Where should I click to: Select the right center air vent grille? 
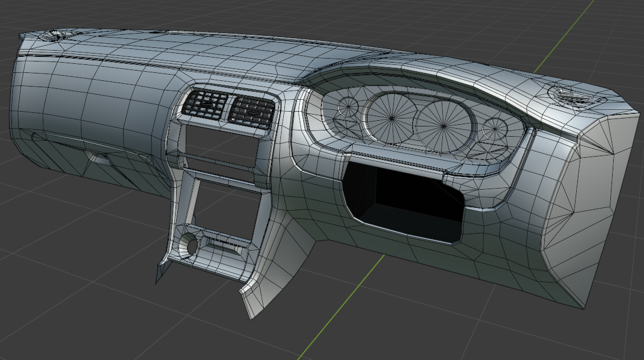[251, 111]
